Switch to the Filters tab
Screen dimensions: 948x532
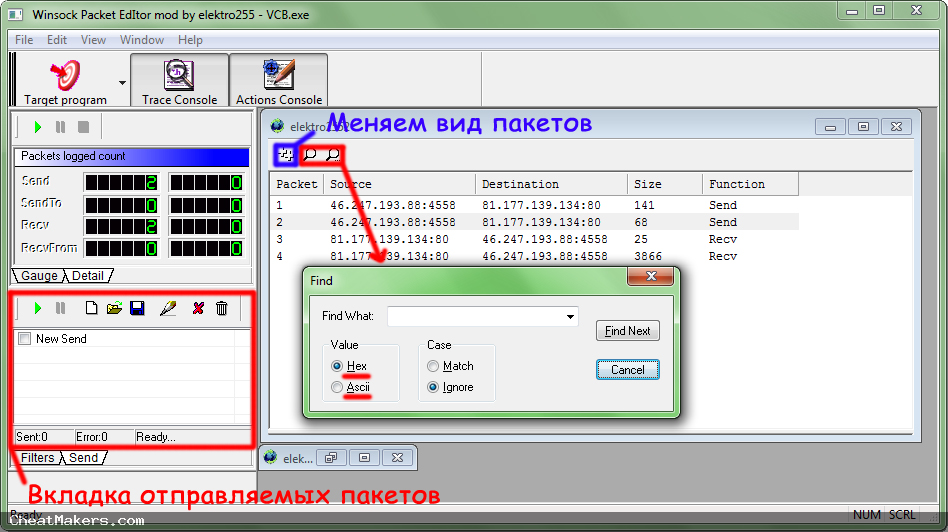point(37,458)
